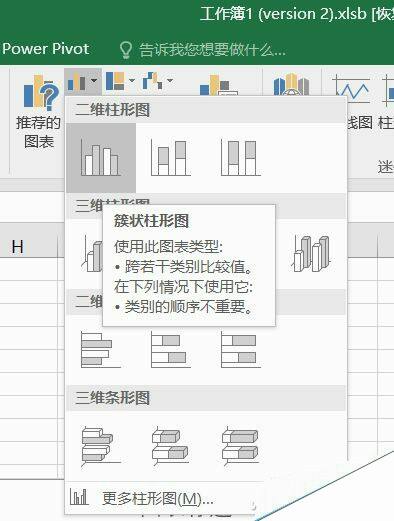Click the lightbulb Tell Me icon
Image resolution: width=394 pixels, height=521 pixels.
click(126, 50)
